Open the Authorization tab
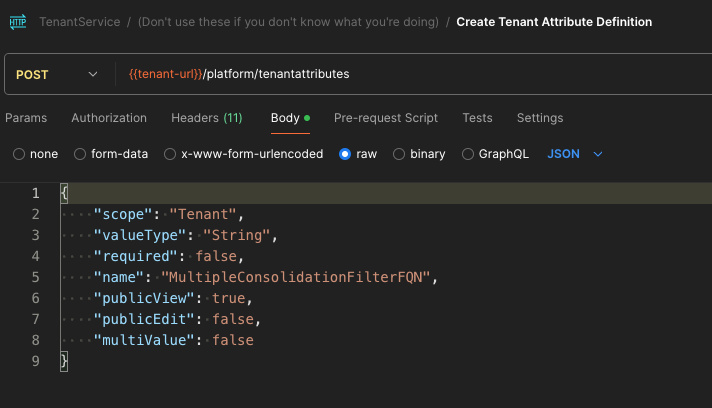This screenshot has width=712, height=408. 109,118
